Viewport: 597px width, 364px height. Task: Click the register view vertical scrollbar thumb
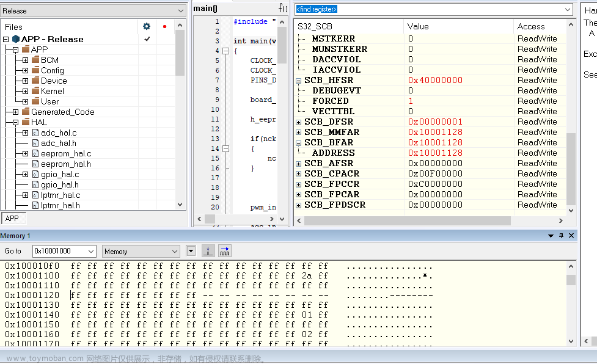pyautogui.click(x=571, y=169)
